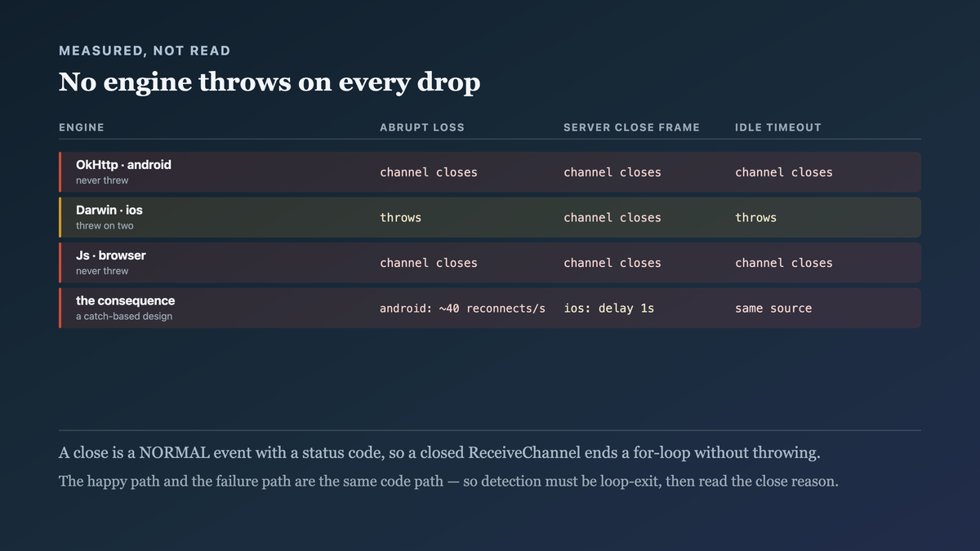Click Js browser's "channel closes" Abrupt Loss cell
The width and height of the screenshot is (980, 551).
[x=429, y=263]
